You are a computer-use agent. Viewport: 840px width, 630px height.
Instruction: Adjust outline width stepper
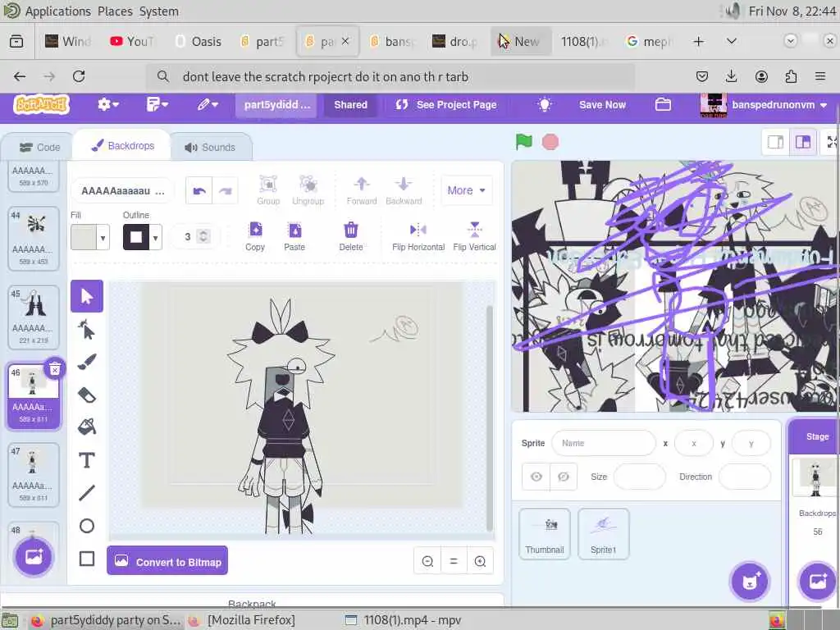[x=203, y=236]
